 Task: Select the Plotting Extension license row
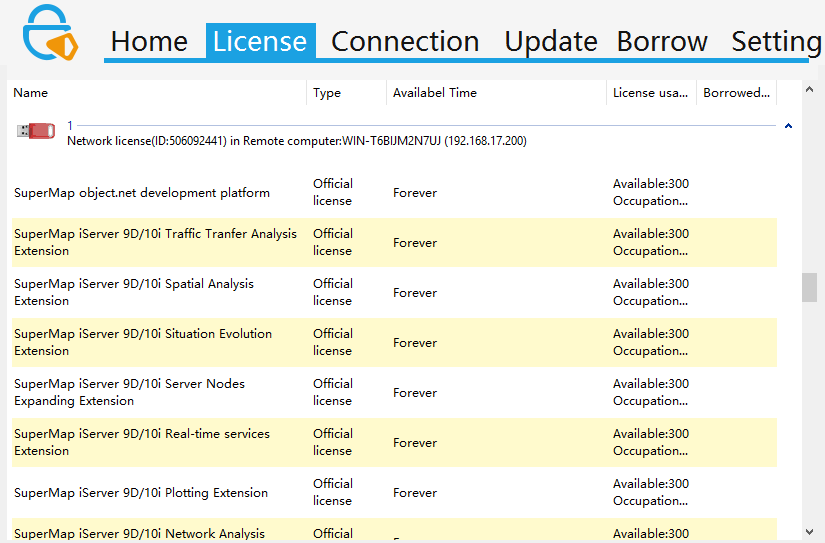[x=141, y=492]
